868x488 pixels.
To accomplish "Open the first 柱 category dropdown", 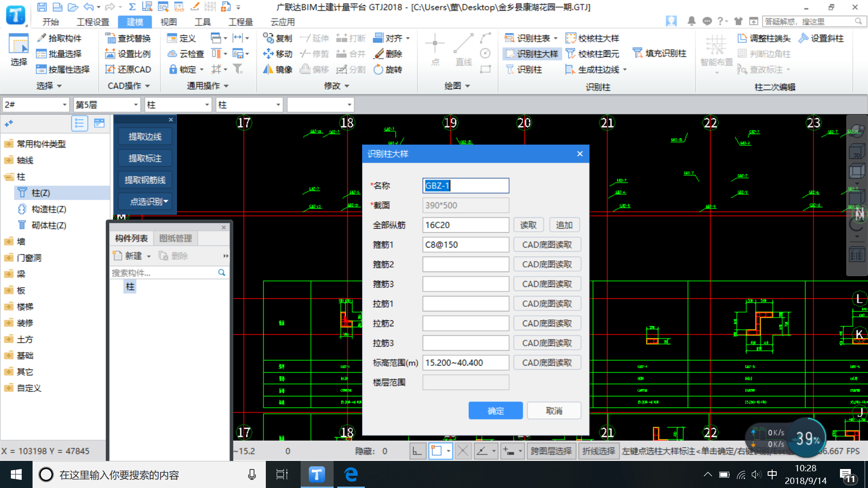I will pyautogui.click(x=178, y=105).
